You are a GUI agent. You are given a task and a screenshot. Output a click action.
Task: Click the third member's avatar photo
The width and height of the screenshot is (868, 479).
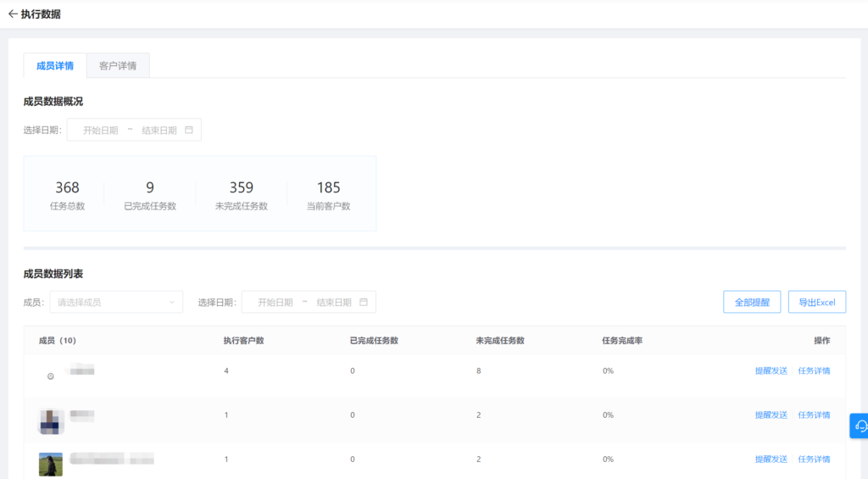coord(51,464)
